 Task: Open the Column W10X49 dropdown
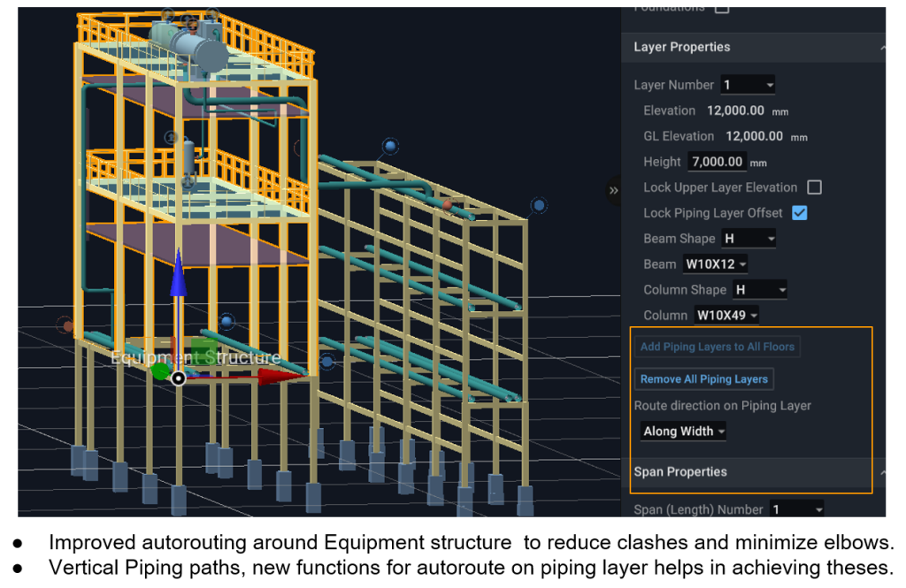pyautogui.click(x=726, y=316)
